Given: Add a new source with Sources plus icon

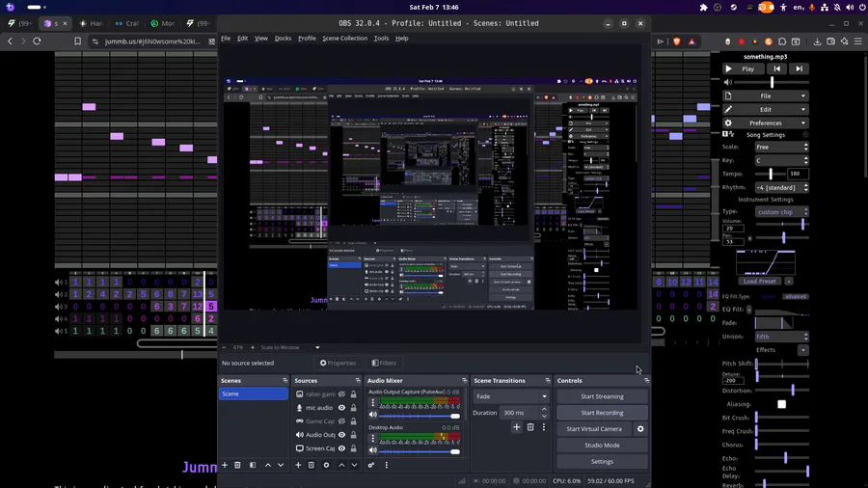Looking at the screenshot, I should click(x=298, y=465).
